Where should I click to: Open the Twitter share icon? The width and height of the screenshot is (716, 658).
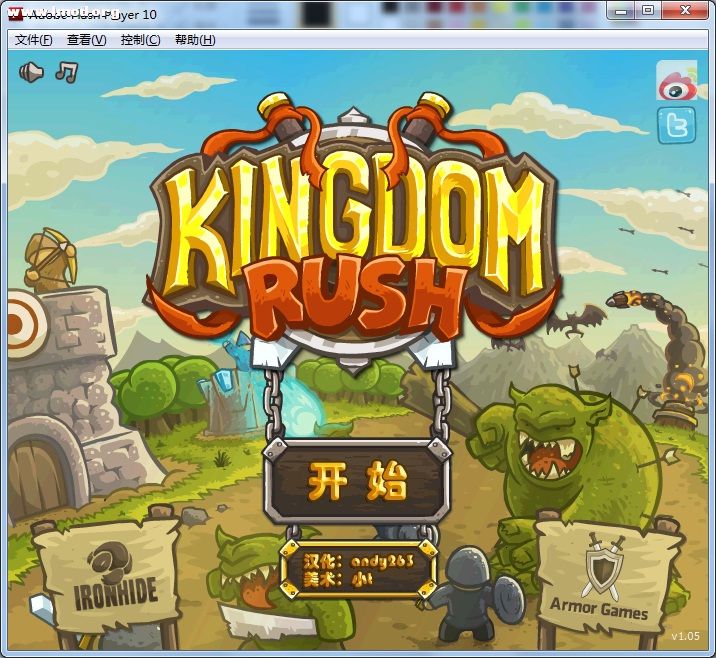click(677, 125)
